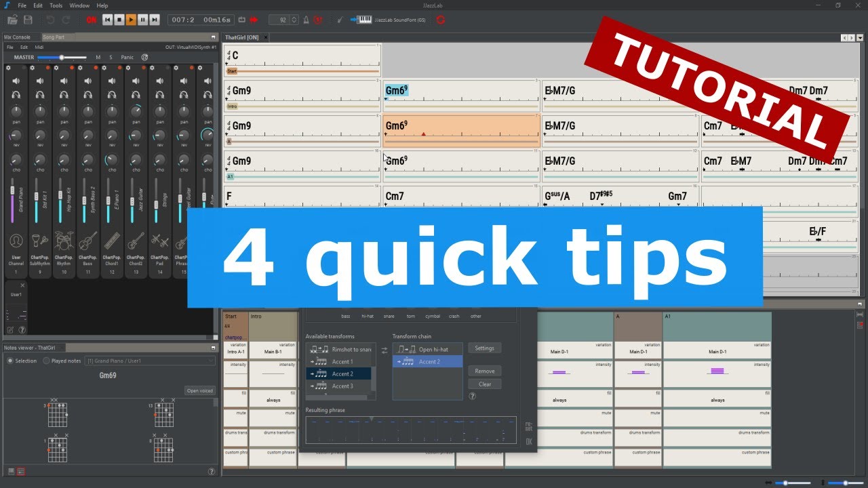868x488 pixels.
Task: Open the main File menu
Action: (x=22, y=5)
